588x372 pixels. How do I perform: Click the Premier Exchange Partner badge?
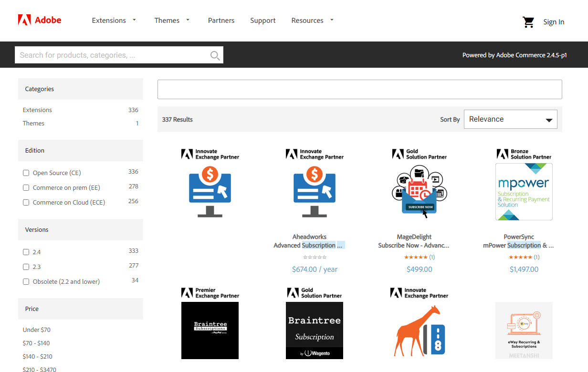210,293
